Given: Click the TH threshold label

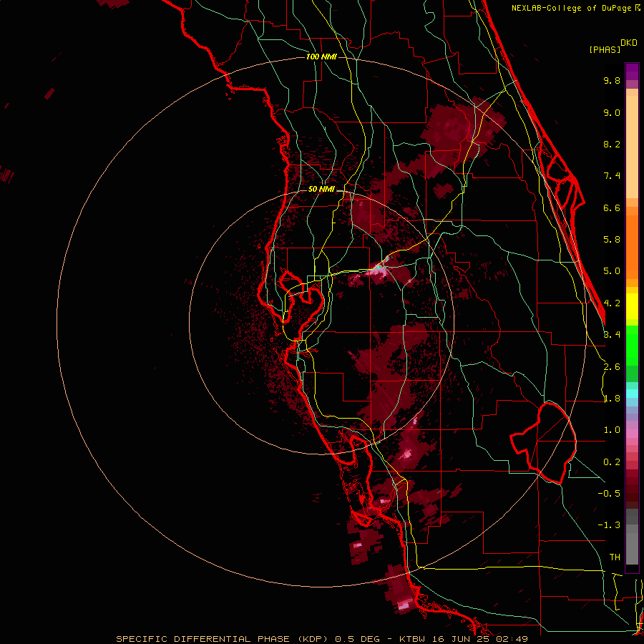Looking at the screenshot, I should (615, 557).
